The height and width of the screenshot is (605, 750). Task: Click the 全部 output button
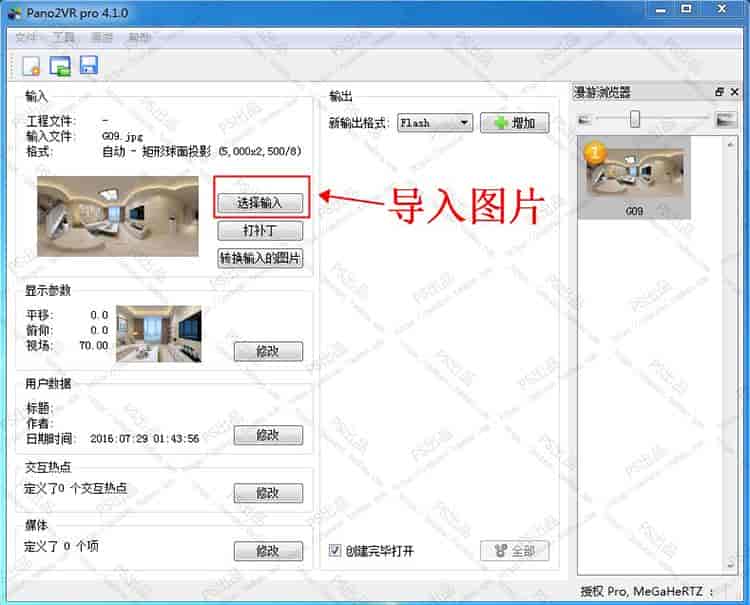click(515, 551)
